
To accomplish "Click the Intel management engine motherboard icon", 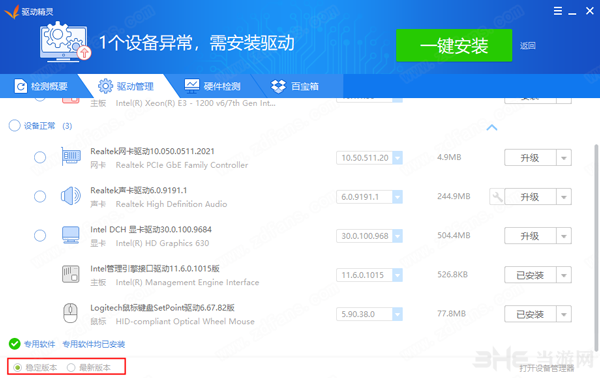I will (71, 274).
